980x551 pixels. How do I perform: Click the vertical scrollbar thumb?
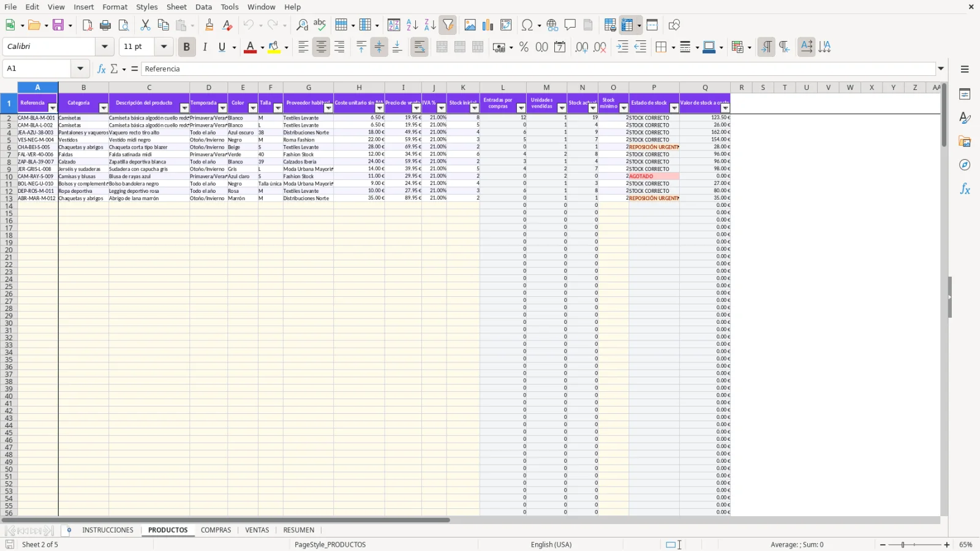(944, 116)
